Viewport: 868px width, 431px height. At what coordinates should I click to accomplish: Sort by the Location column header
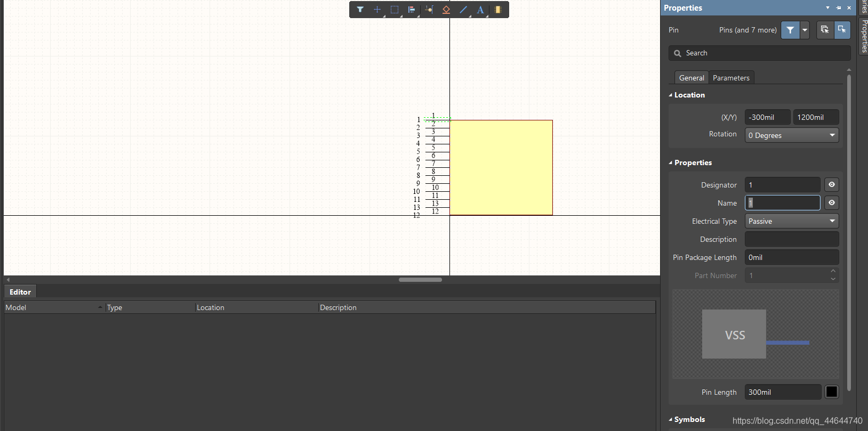click(256, 307)
